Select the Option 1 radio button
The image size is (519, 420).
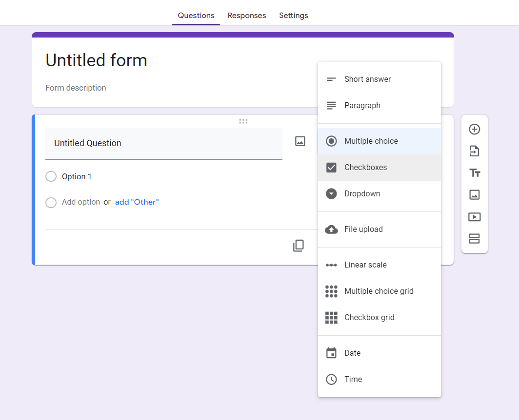click(51, 176)
